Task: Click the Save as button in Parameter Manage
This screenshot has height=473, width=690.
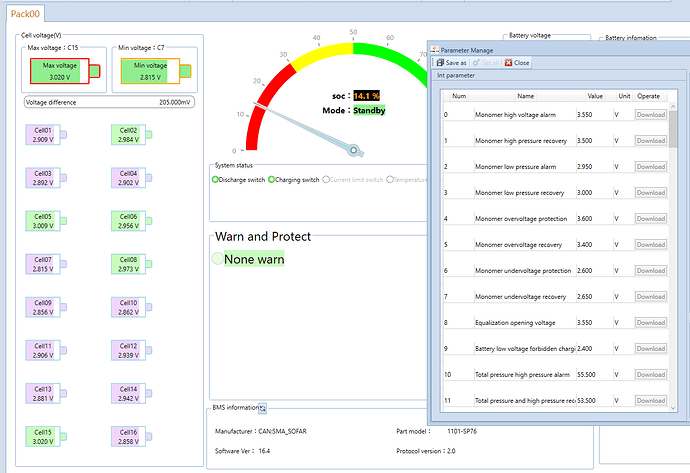Action: pyautogui.click(x=451, y=63)
